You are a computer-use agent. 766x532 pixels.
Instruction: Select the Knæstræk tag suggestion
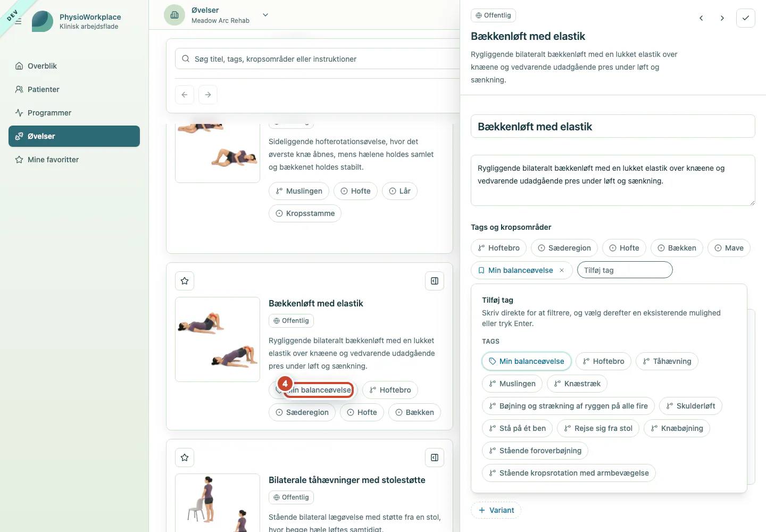tap(577, 384)
